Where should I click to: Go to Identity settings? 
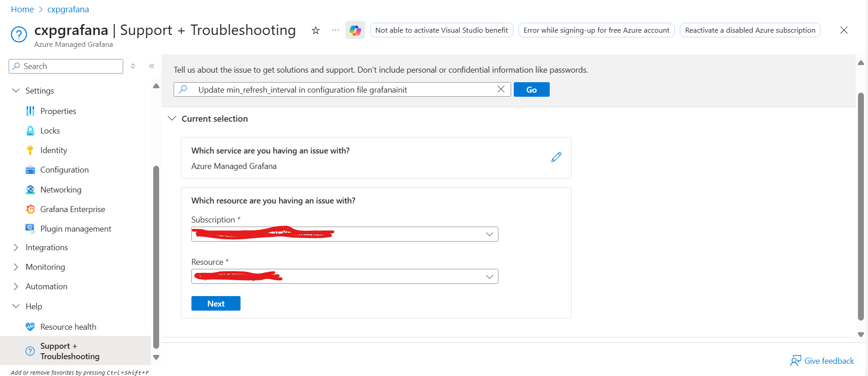coord(54,150)
